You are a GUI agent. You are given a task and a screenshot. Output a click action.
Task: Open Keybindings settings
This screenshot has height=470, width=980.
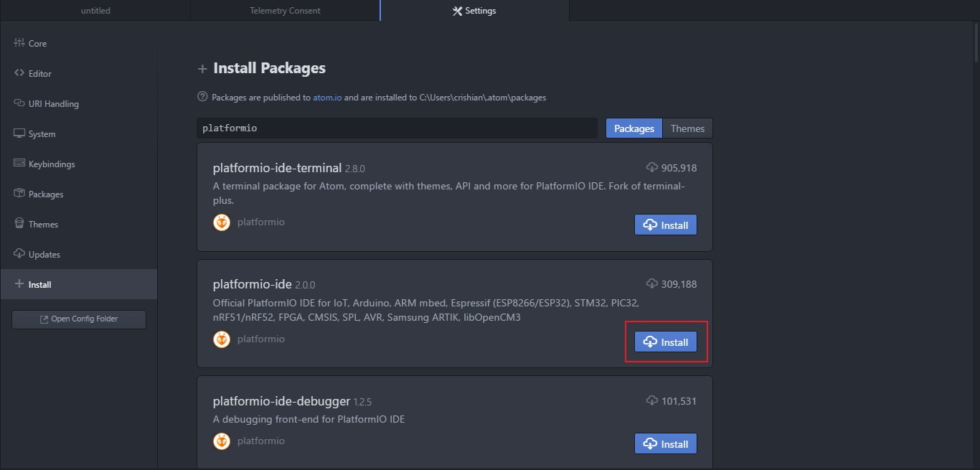pos(78,164)
